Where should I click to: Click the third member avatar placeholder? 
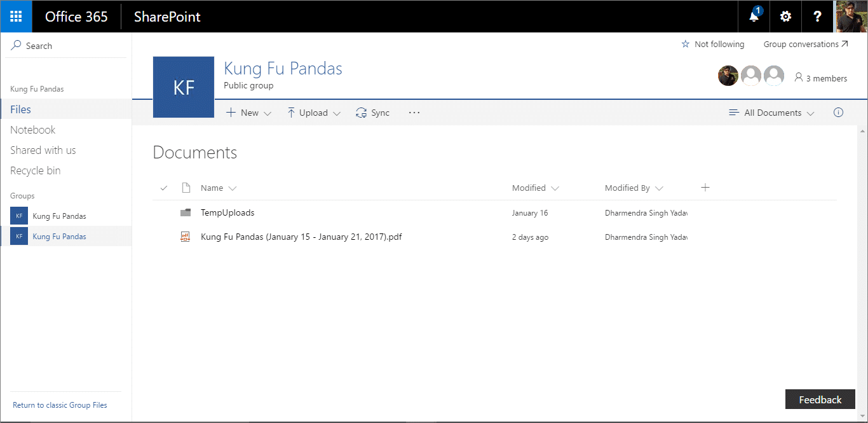point(773,76)
